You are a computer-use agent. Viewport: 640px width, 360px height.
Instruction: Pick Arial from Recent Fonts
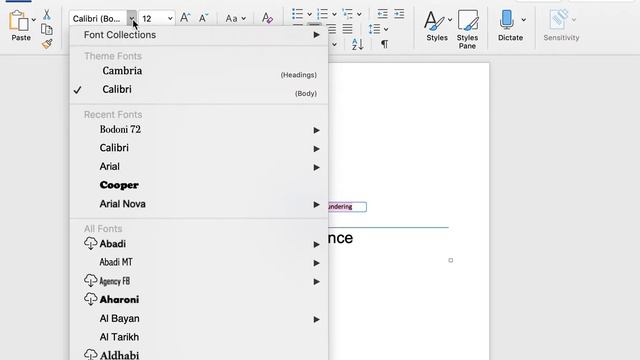pos(199,167)
